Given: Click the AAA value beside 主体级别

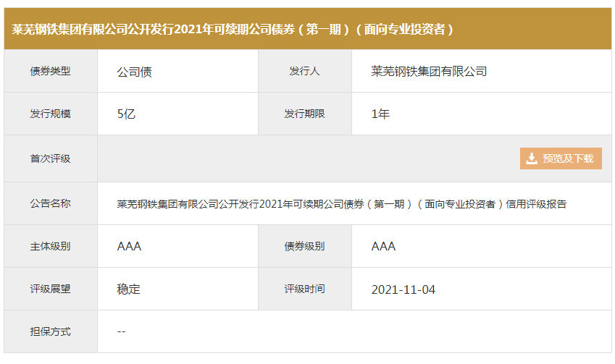Looking at the screenshot, I should 129,246.
